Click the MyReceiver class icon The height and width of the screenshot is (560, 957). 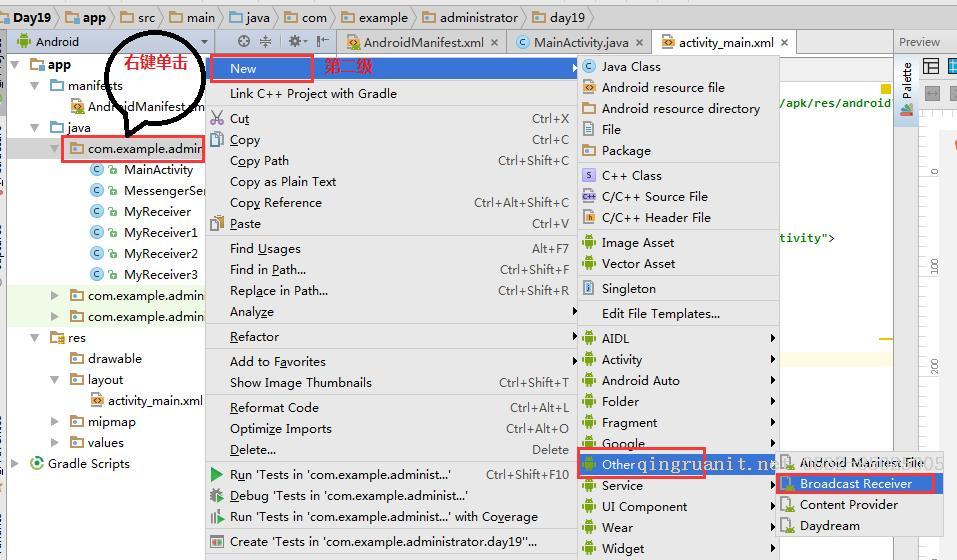coord(96,212)
